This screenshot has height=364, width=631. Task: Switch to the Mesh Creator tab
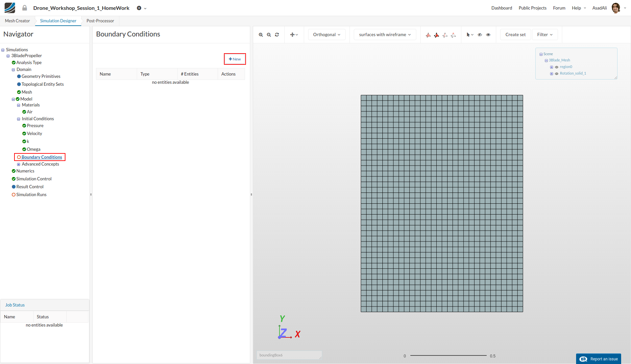coord(17,21)
